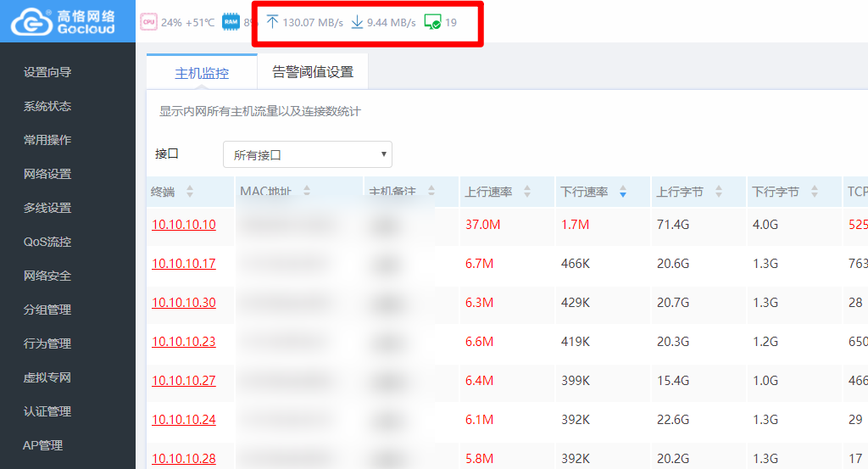868x469 pixels.
Task: Open 多线设置 in the sidebar
Action: (x=47, y=208)
